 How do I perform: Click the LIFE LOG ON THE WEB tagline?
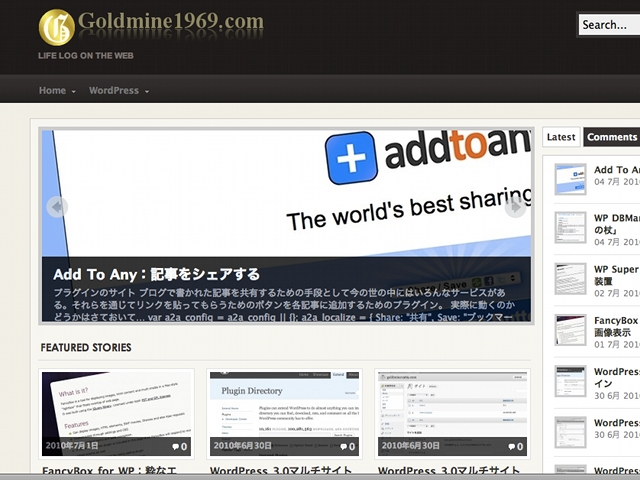pos(86,56)
